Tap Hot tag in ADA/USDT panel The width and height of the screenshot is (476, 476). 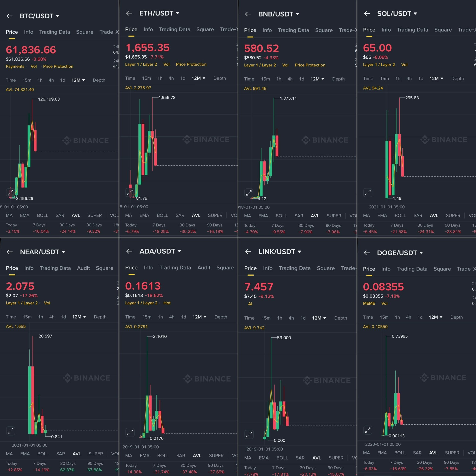point(167,303)
